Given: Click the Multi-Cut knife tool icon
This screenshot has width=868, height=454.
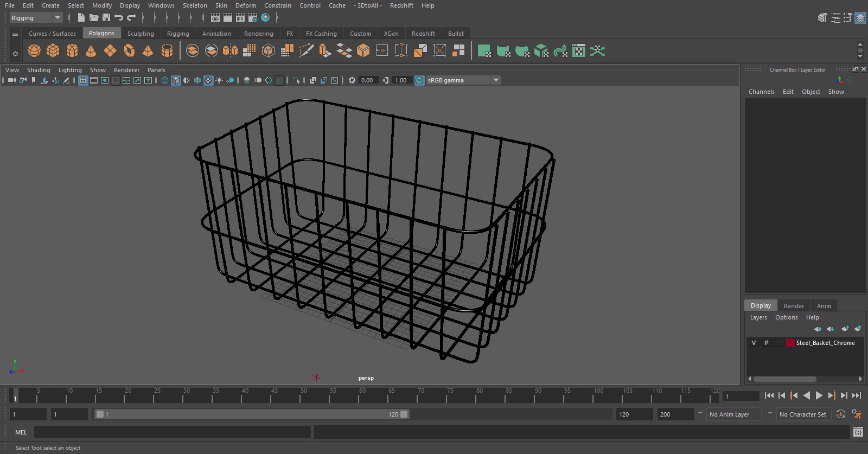Looking at the screenshot, I should click(306, 51).
